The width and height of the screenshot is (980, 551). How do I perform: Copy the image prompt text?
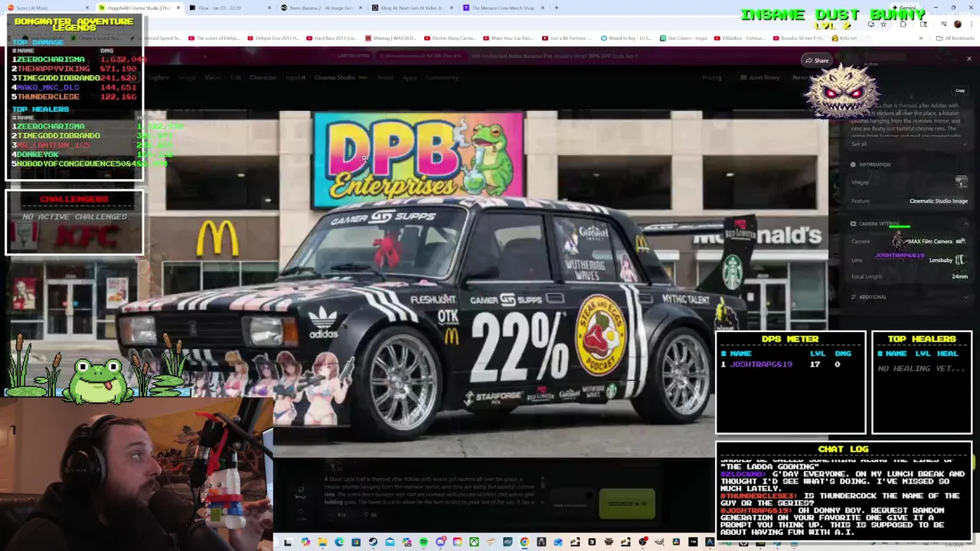(x=960, y=90)
